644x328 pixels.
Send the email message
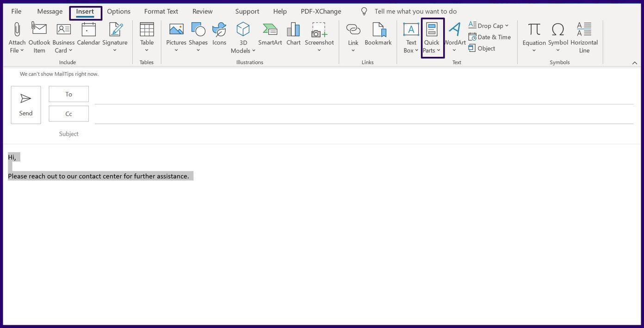(26, 105)
